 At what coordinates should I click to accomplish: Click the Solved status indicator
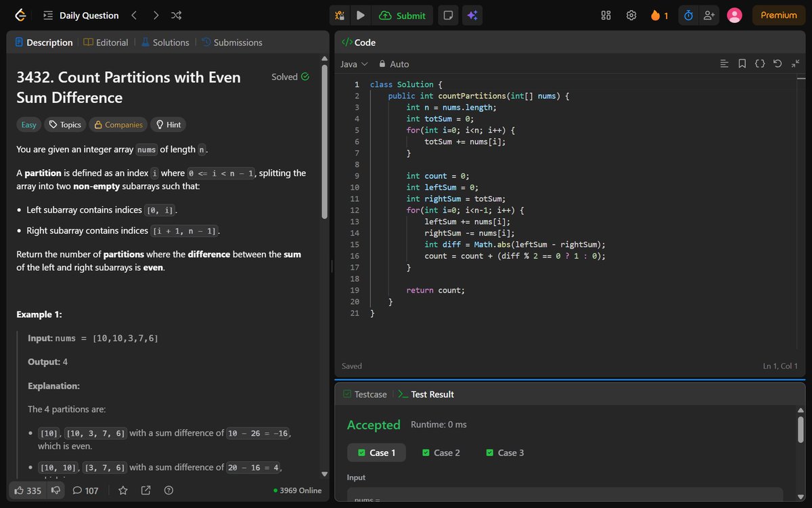290,77
